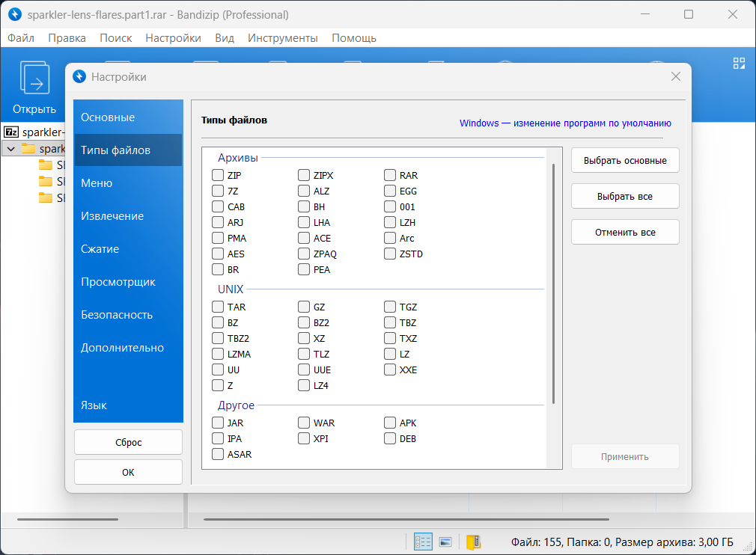Screen dimensions: 756x555
Task: Go to Безопасность settings section
Action: pos(117,315)
